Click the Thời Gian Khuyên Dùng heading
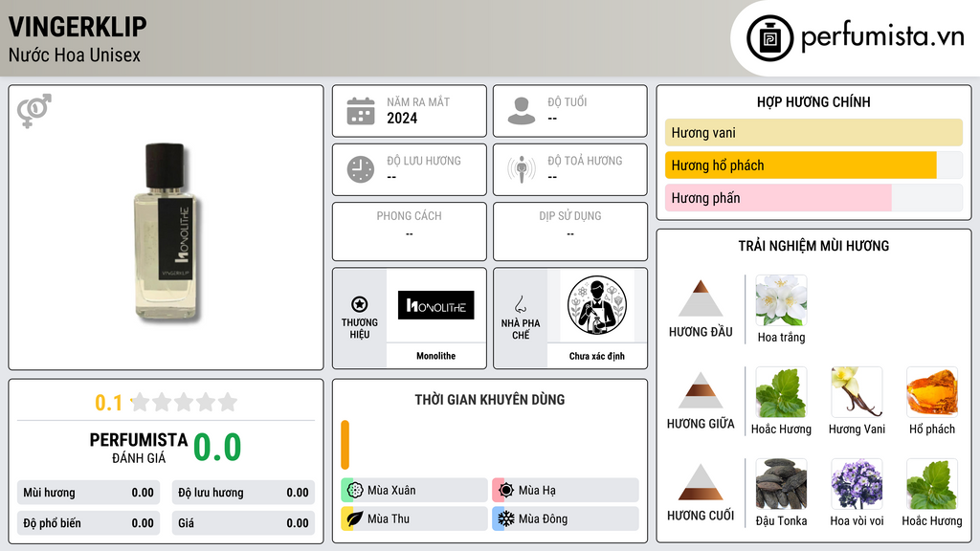The width and height of the screenshot is (980, 551). pyautogui.click(x=490, y=399)
